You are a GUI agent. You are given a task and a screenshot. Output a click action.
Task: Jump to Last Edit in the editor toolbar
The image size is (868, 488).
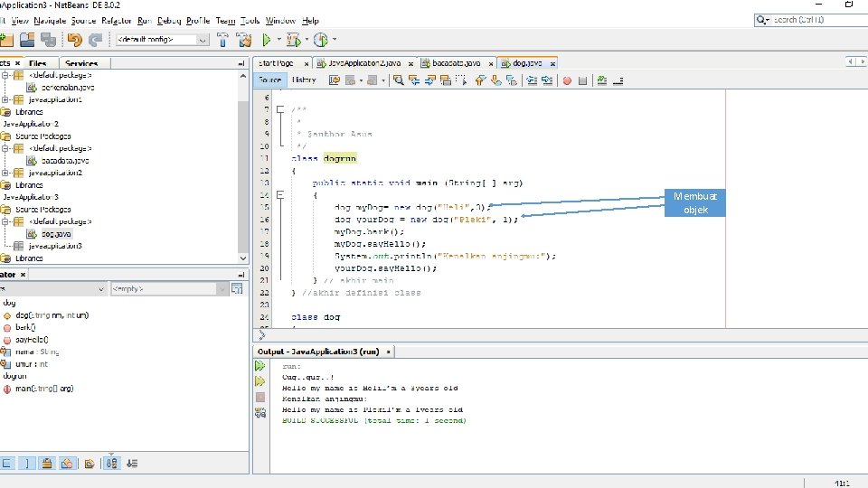pyautogui.click(x=334, y=80)
